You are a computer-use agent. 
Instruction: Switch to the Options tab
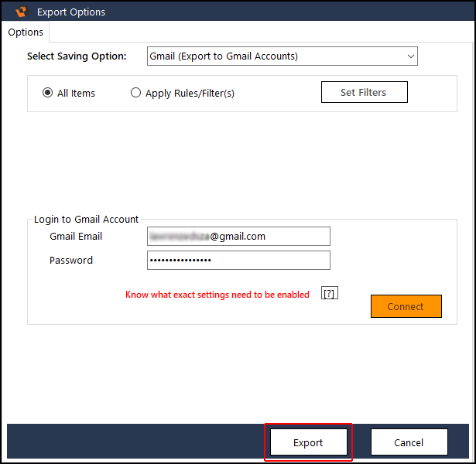(26, 32)
